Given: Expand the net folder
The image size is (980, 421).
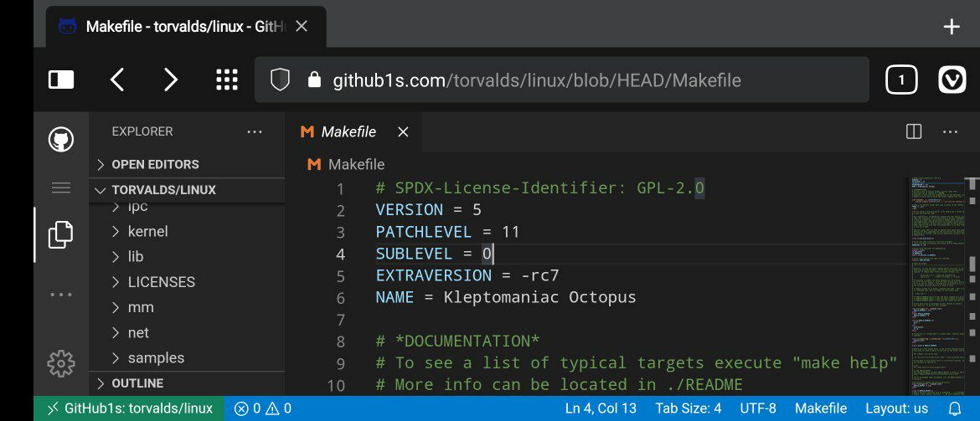Looking at the screenshot, I should 187,332.
